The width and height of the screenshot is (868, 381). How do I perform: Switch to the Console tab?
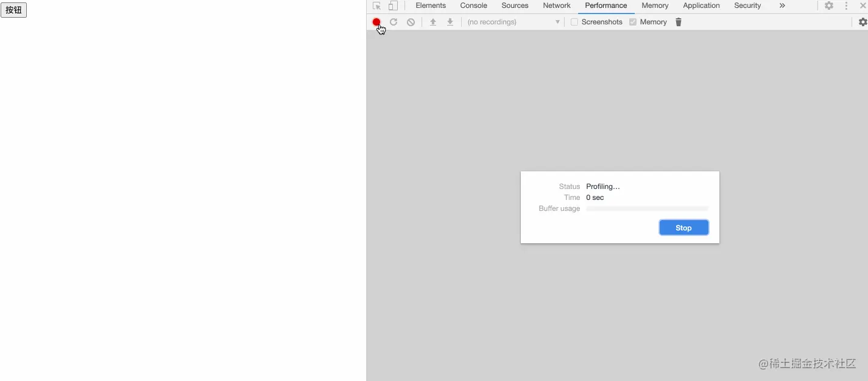pyautogui.click(x=473, y=5)
